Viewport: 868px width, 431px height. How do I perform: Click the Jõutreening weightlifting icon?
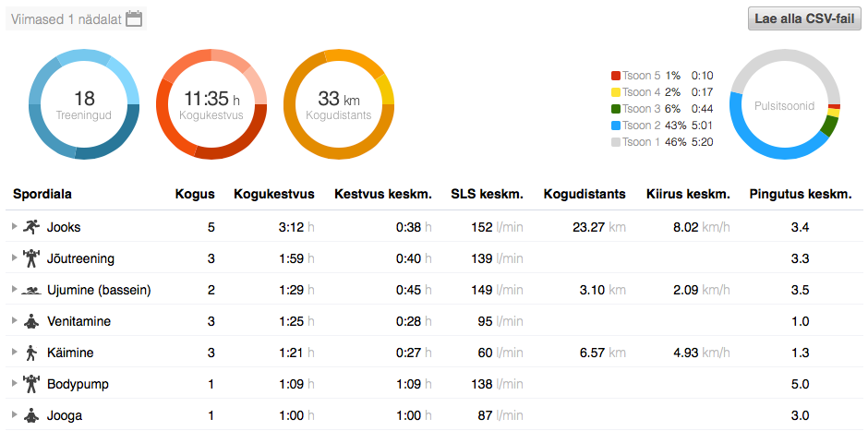tap(31, 258)
